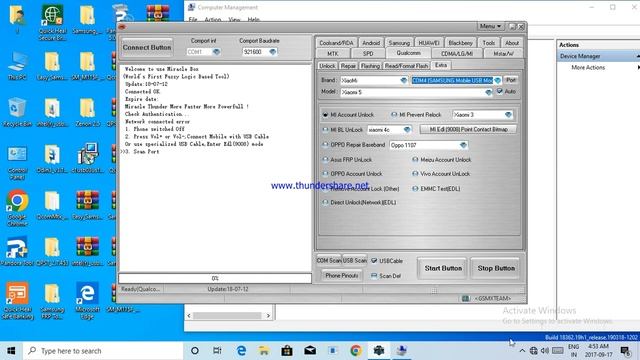Image resolution: width=640 pixels, height=360 pixels.
Task: Select the OPPO Repair Baseband option
Action: pos(325,144)
